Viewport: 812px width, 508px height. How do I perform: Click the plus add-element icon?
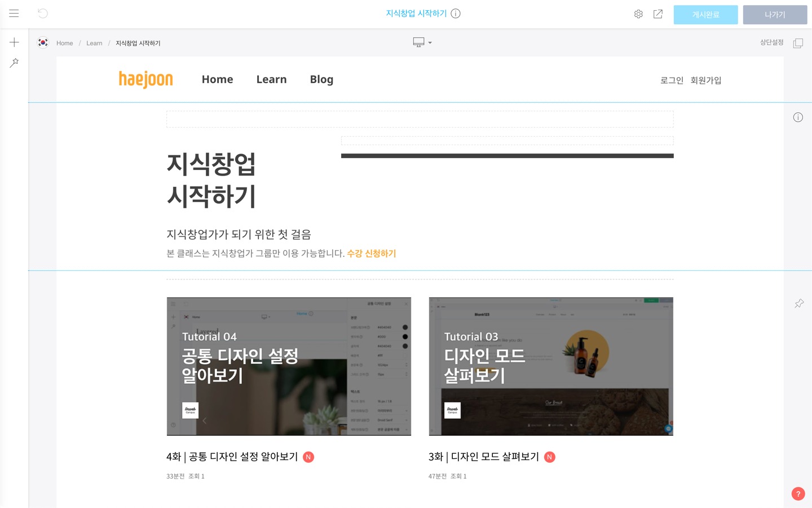(x=14, y=42)
